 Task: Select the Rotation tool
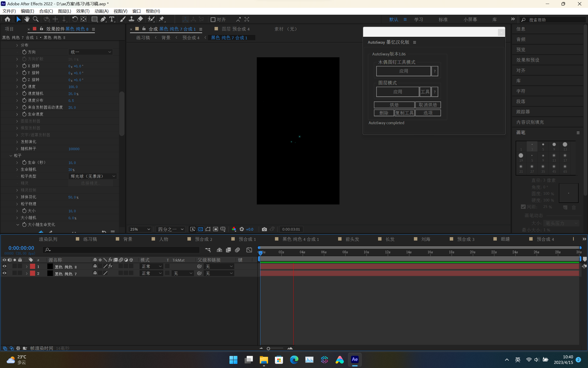point(75,19)
